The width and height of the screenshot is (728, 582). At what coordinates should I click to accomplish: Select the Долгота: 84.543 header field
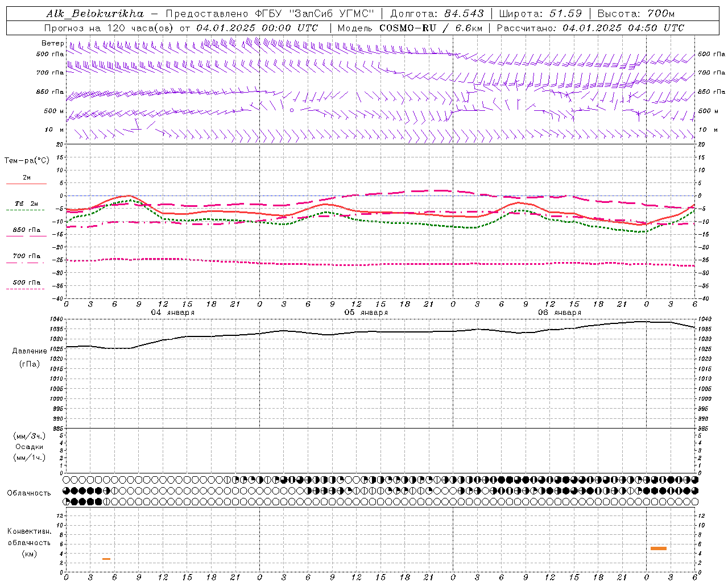click(437, 14)
